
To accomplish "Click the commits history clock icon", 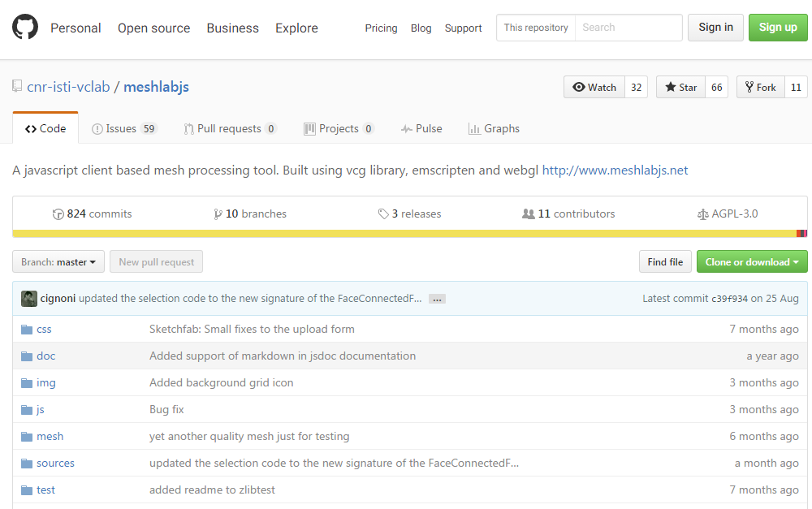I will click(58, 214).
